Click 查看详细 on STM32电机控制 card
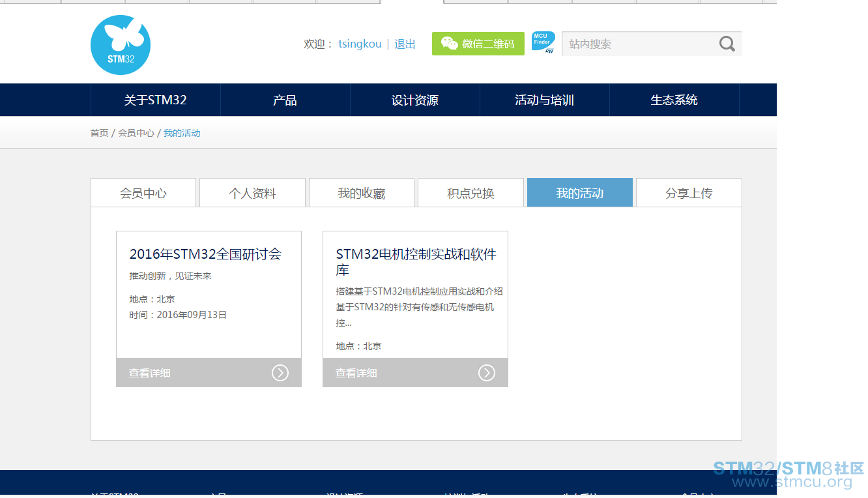The height and width of the screenshot is (498, 868). click(356, 373)
